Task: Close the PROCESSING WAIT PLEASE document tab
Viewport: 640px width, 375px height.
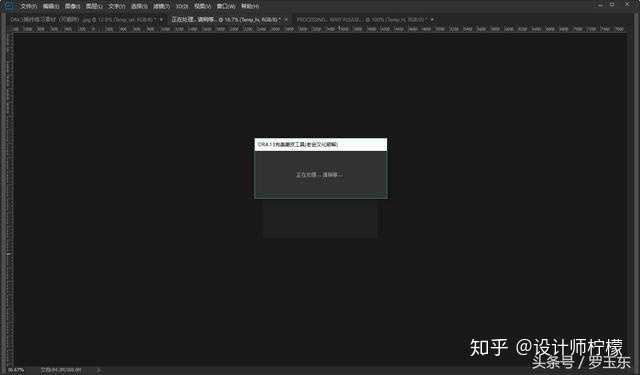Action: tap(432, 20)
